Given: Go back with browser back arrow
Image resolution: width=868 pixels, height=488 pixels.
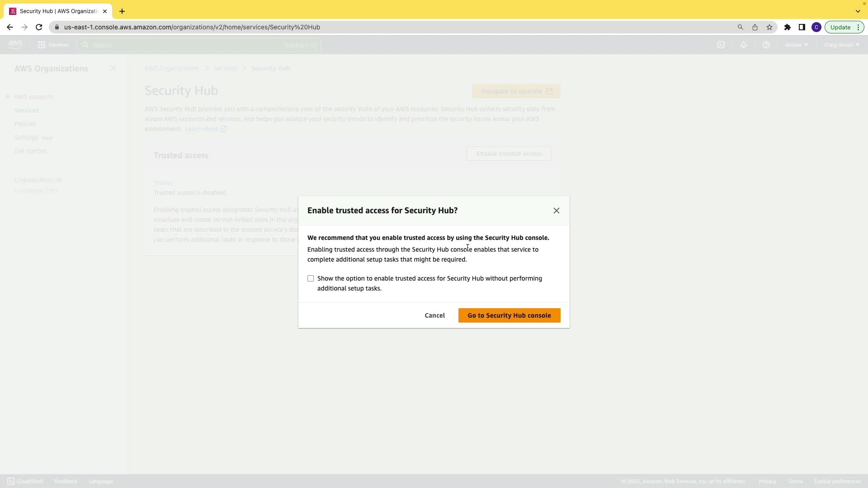Looking at the screenshot, I should coord(10,27).
